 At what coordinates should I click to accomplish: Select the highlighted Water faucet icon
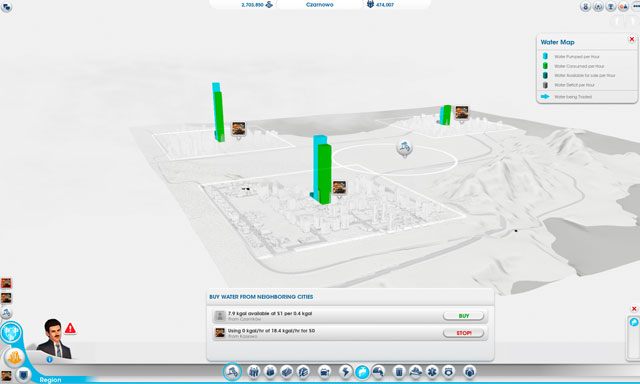[362, 372]
